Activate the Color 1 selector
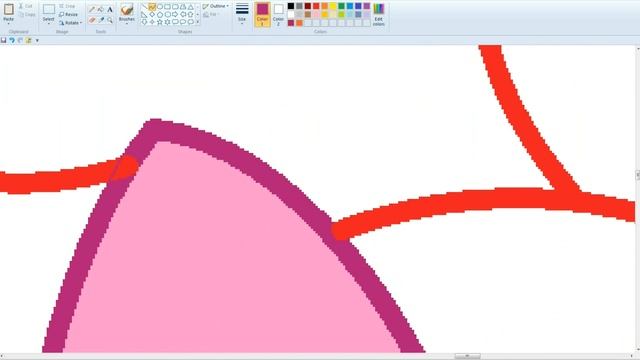The height and width of the screenshot is (360, 640). [x=262, y=14]
